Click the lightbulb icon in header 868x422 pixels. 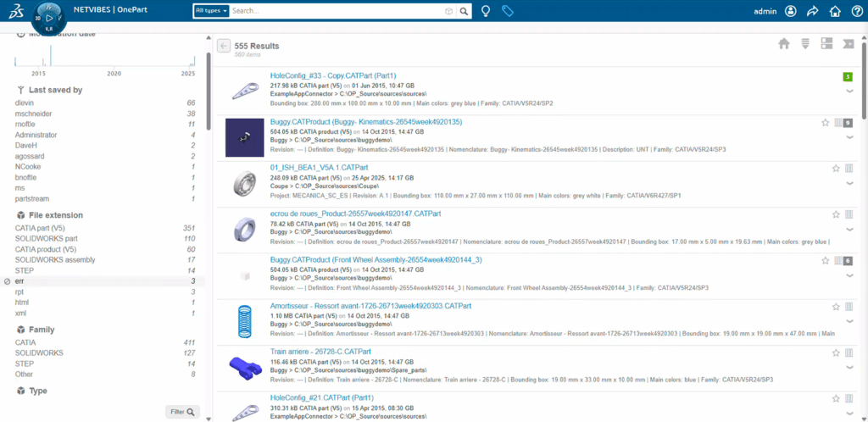[486, 11]
